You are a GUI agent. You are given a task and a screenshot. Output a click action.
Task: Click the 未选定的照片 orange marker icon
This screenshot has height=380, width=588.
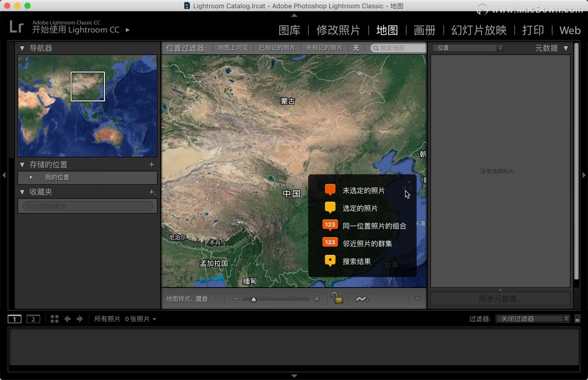coord(330,189)
